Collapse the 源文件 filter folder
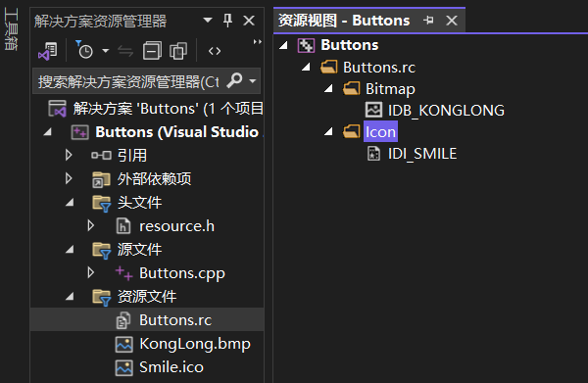 click(x=70, y=250)
